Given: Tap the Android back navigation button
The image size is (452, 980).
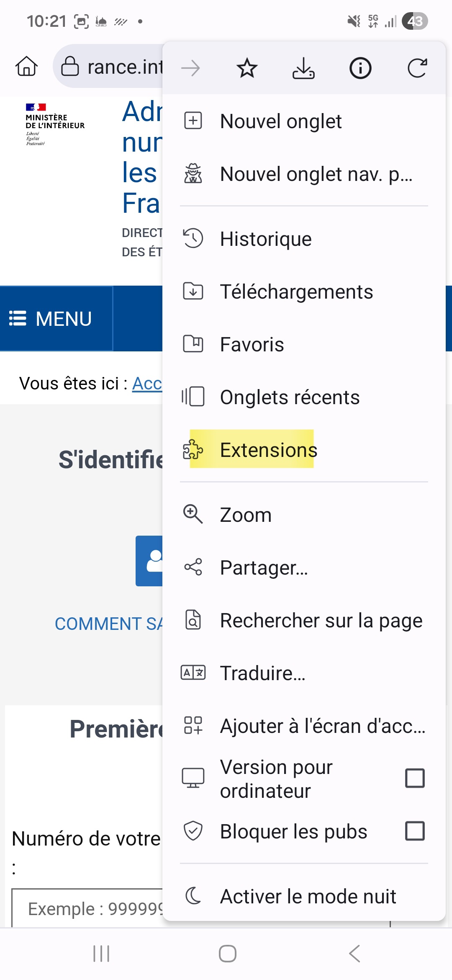Looking at the screenshot, I should pyautogui.click(x=354, y=954).
